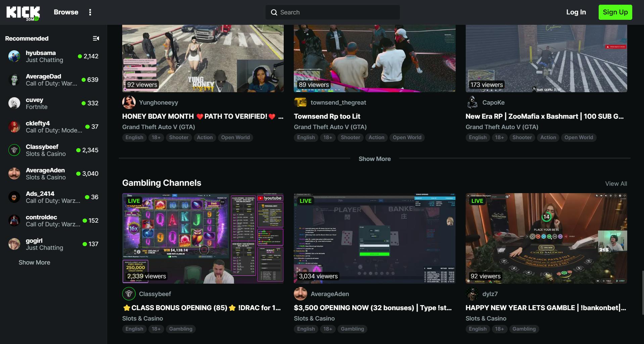Open 'CLASS BONUS OPENING (85)' stream title

[201, 308]
